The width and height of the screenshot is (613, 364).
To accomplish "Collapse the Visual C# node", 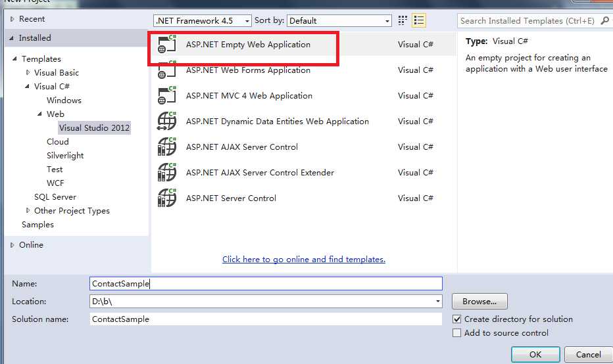I will click(x=27, y=86).
